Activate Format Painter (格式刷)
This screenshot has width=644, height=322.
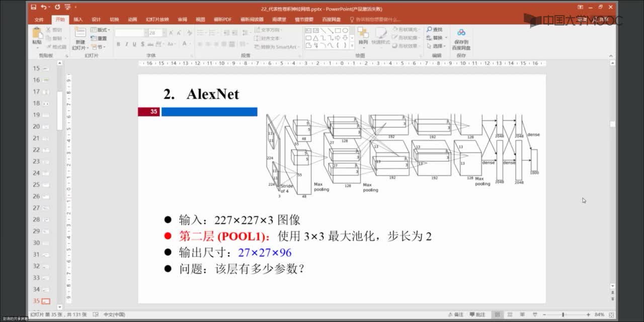tap(56, 47)
